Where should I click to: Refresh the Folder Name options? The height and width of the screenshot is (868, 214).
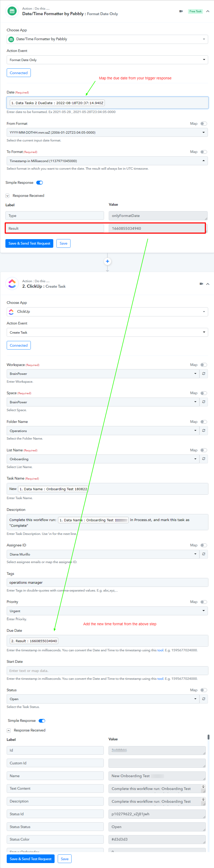click(204, 430)
